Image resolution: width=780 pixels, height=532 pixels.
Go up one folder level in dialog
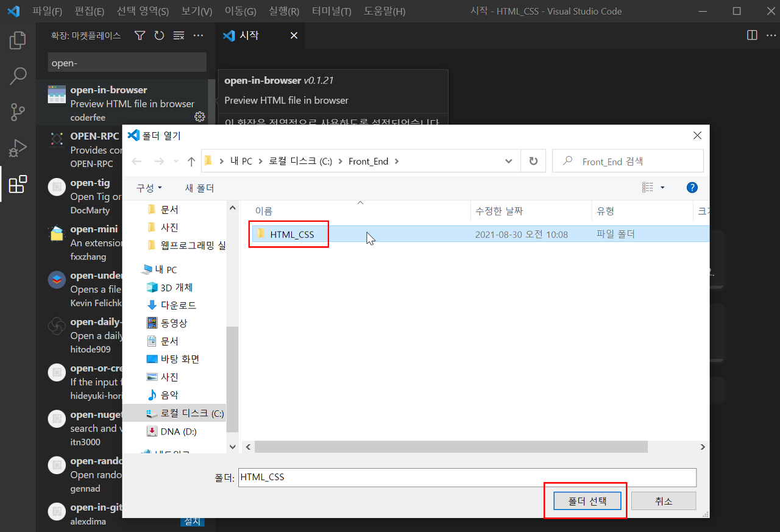point(191,161)
